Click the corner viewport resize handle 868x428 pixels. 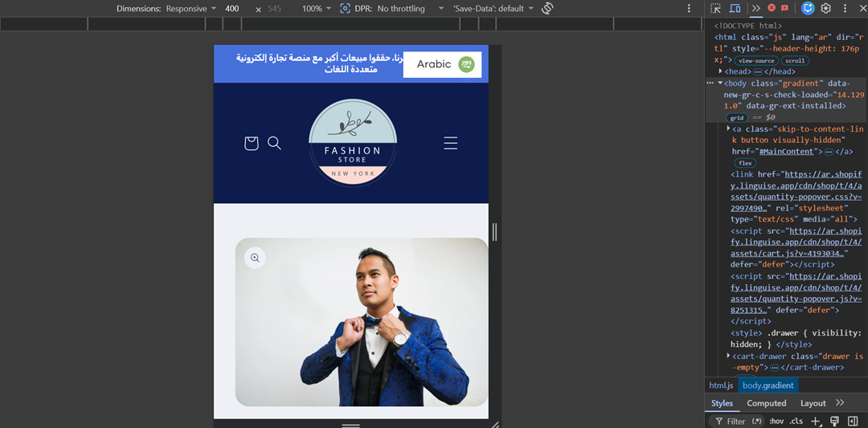(495, 425)
